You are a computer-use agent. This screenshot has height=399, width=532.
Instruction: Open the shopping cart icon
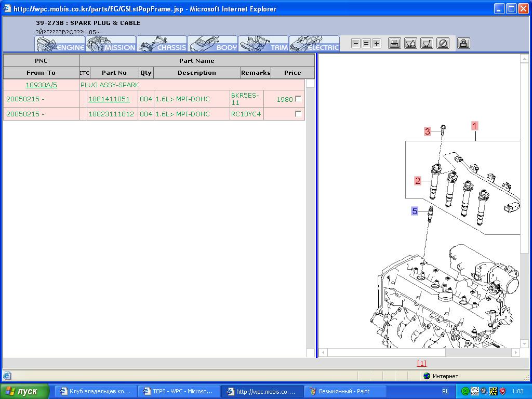coord(427,44)
